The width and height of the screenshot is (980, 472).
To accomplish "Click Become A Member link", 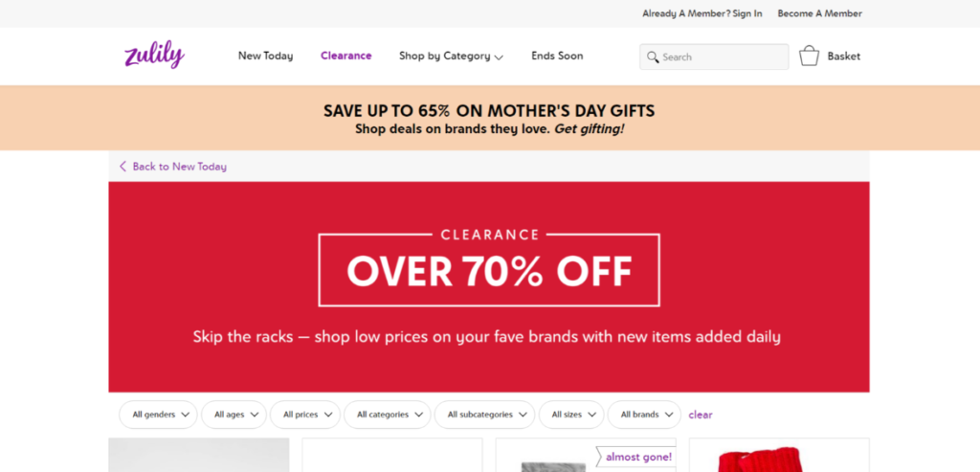I will pyautogui.click(x=819, y=13).
